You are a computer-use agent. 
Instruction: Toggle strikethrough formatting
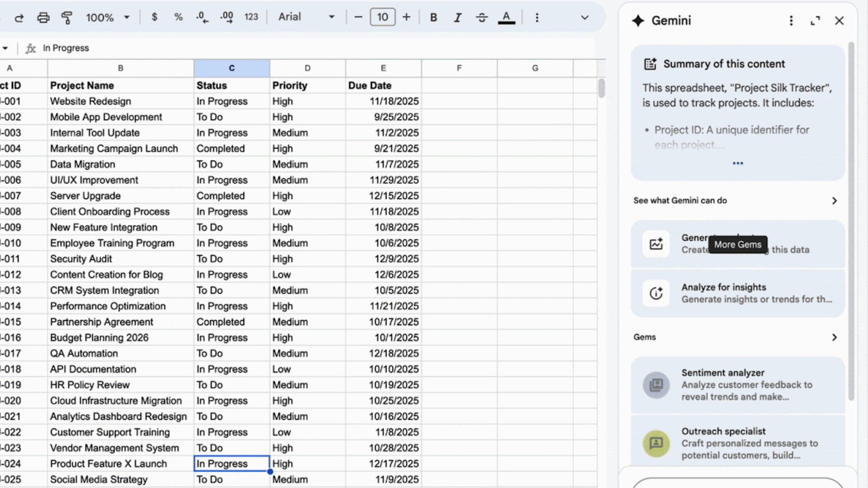coord(482,17)
